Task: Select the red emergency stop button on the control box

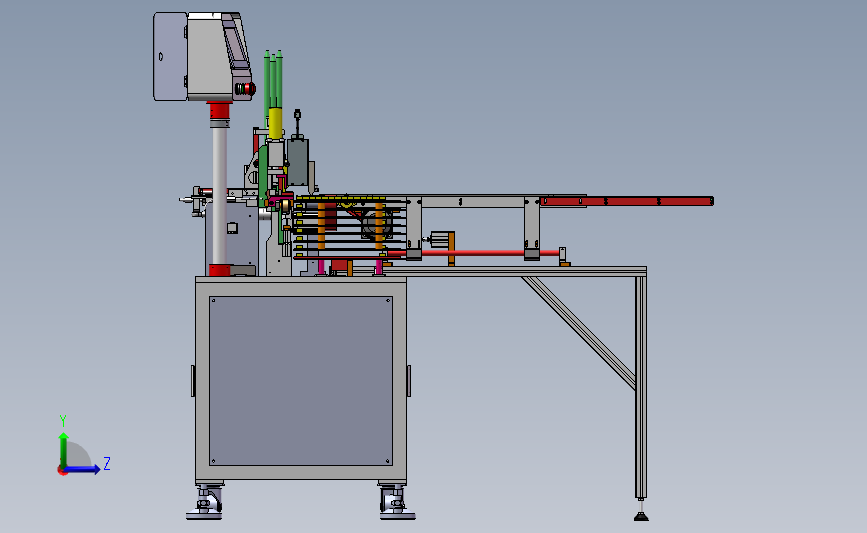Action: [248, 88]
